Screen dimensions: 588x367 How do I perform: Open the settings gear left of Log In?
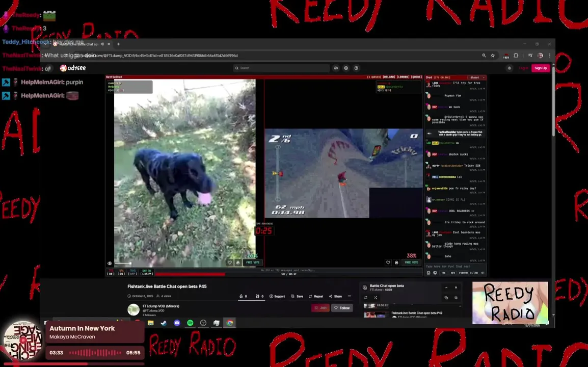click(x=509, y=68)
